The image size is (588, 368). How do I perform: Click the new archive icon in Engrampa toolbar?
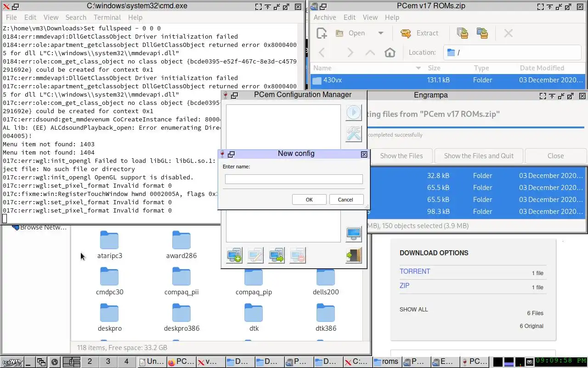[x=322, y=33]
